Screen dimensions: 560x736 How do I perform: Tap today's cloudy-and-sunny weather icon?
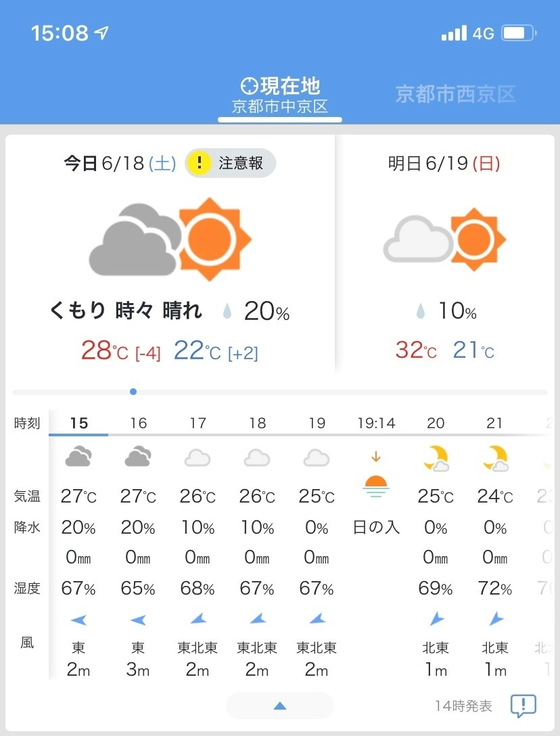point(170,239)
